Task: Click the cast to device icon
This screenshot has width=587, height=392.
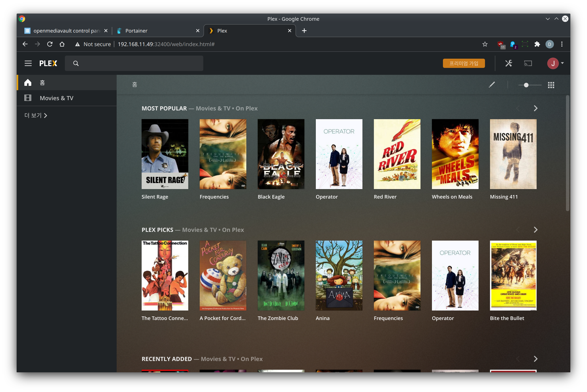Action: click(528, 63)
